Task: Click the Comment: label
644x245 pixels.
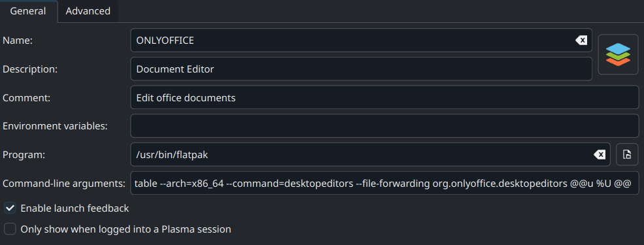Action: 27,98
